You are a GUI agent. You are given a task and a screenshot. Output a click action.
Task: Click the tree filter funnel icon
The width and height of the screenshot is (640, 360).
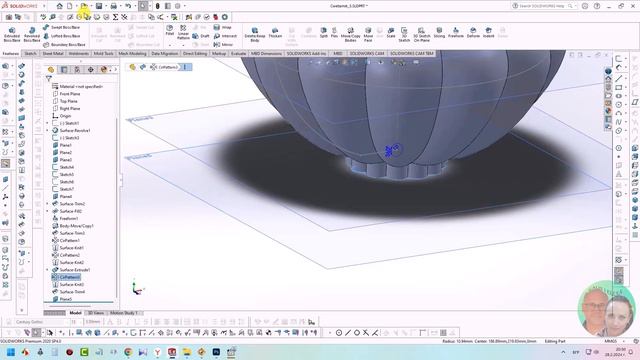pos(49,78)
